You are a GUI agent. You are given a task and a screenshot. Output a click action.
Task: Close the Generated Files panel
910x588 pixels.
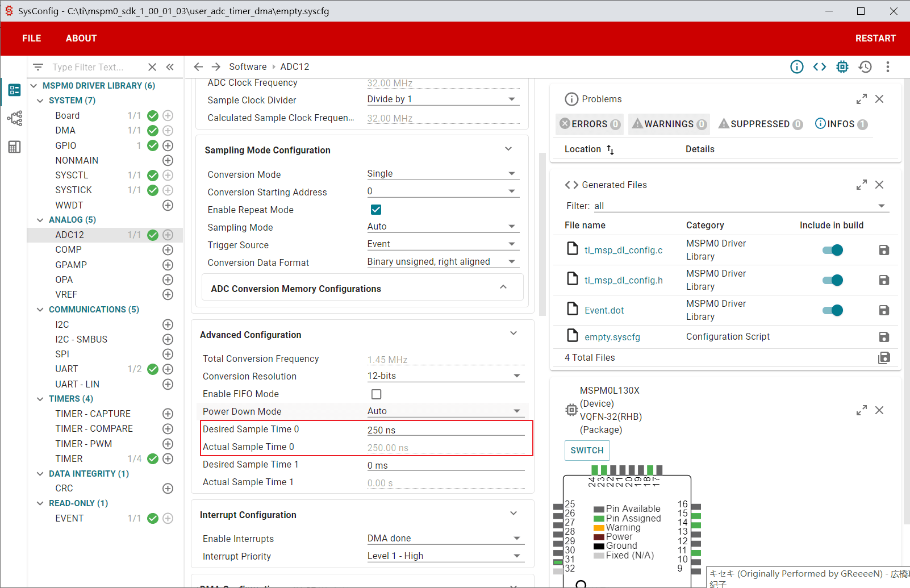click(x=879, y=185)
